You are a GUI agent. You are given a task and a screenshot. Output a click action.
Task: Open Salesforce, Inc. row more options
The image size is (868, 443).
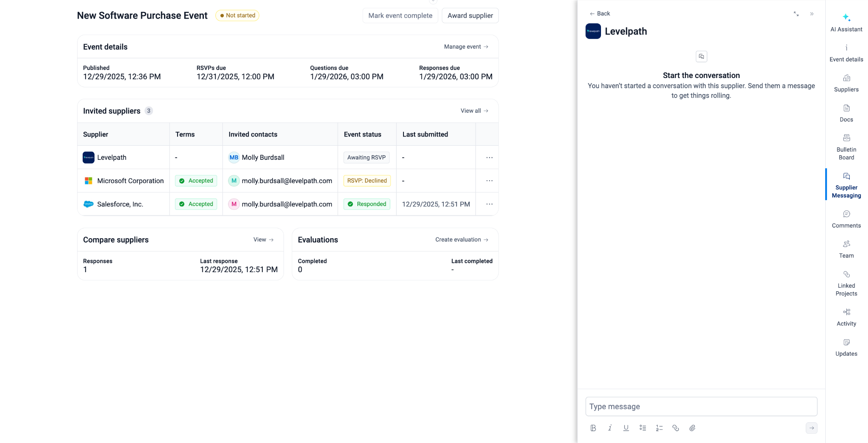coord(489,204)
